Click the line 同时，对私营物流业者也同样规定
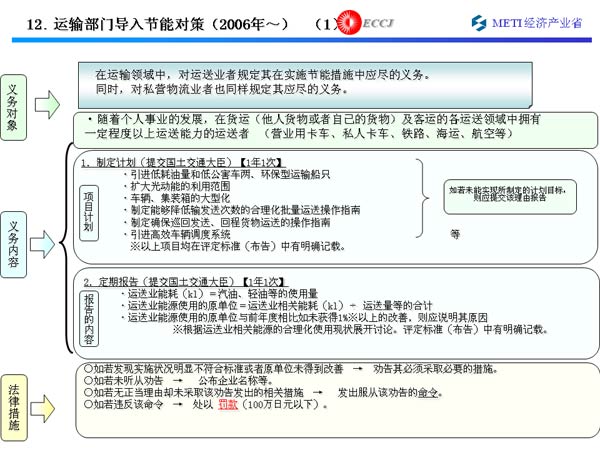Viewport: 600px width, 450px height. pyautogui.click(x=222, y=89)
